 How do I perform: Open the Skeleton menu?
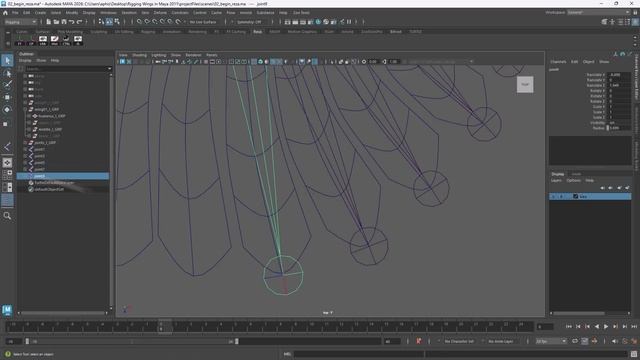pos(129,13)
